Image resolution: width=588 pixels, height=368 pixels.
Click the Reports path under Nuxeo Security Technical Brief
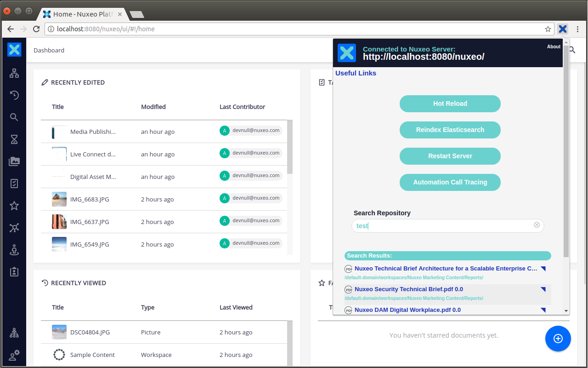[x=414, y=299]
